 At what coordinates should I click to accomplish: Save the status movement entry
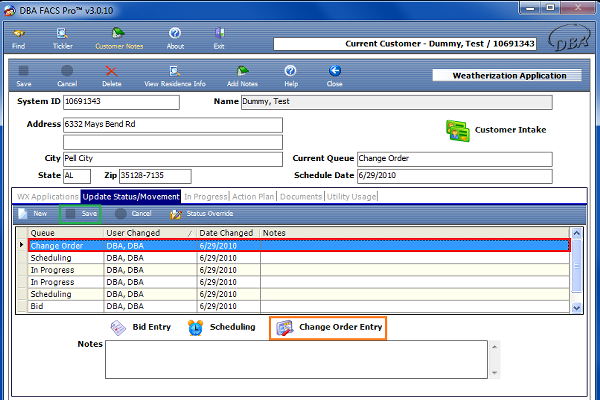coord(81,214)
